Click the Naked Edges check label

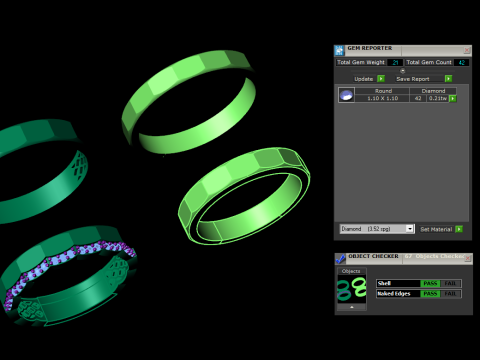394,294
